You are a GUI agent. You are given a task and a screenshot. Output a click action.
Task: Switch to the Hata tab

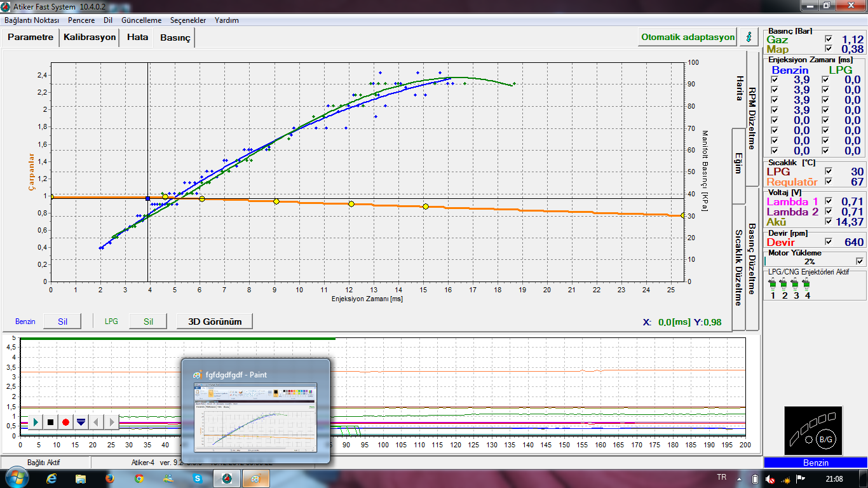pos(137,37)
